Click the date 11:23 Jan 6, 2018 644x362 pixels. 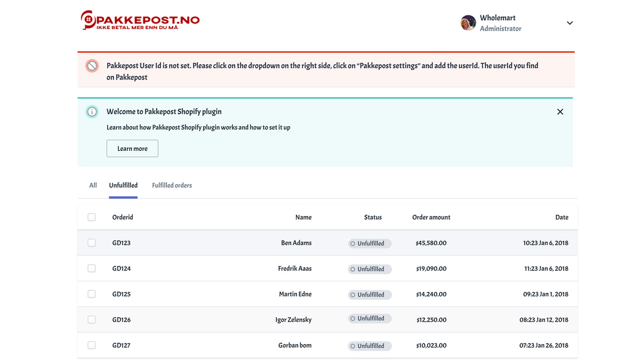coord(546,268)
